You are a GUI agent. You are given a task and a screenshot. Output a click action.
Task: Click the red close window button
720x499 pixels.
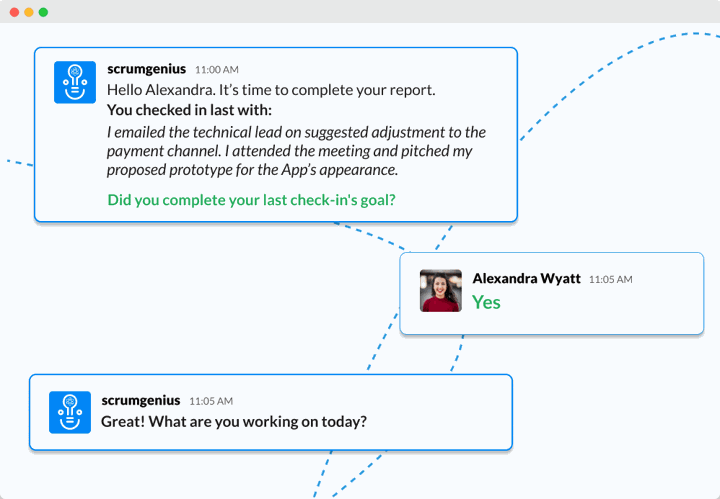(14, 12)
